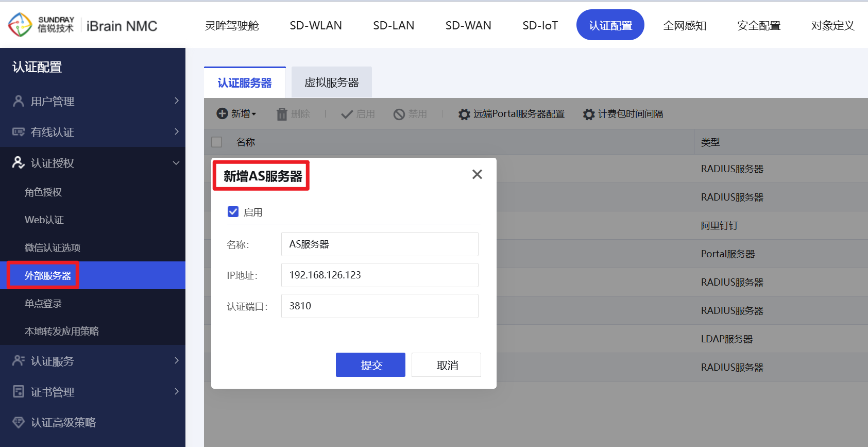
Task: Open the SD-WAN top menu
Action: [x=468, y=25]
